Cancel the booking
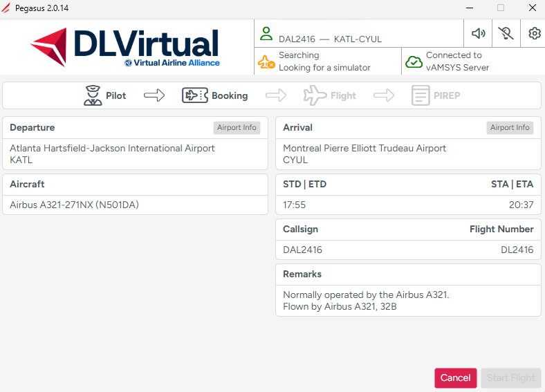545x392 pixels. coord(455,377)
